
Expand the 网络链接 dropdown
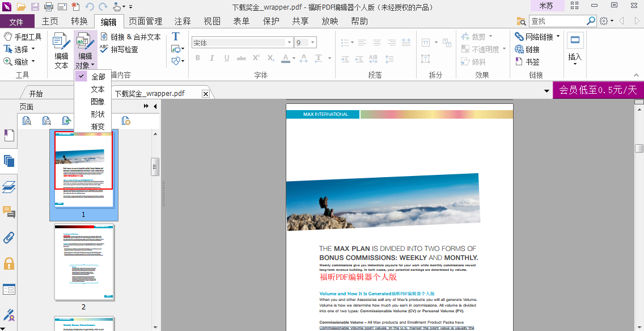click(x=558, y=36)
